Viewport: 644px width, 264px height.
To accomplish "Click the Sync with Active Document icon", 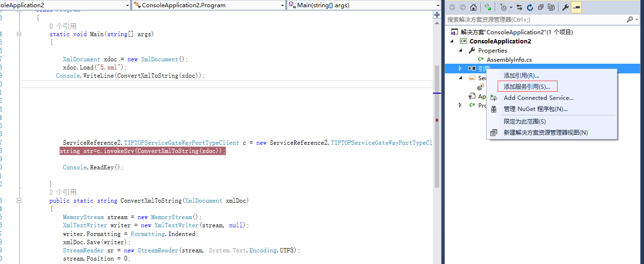I will coord(519,7).
